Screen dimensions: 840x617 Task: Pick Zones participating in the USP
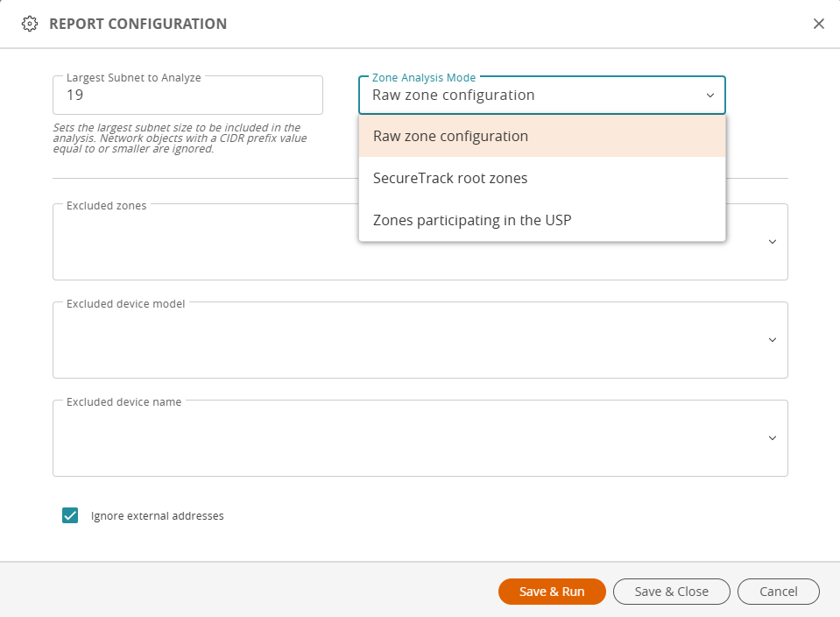point(542,220)
